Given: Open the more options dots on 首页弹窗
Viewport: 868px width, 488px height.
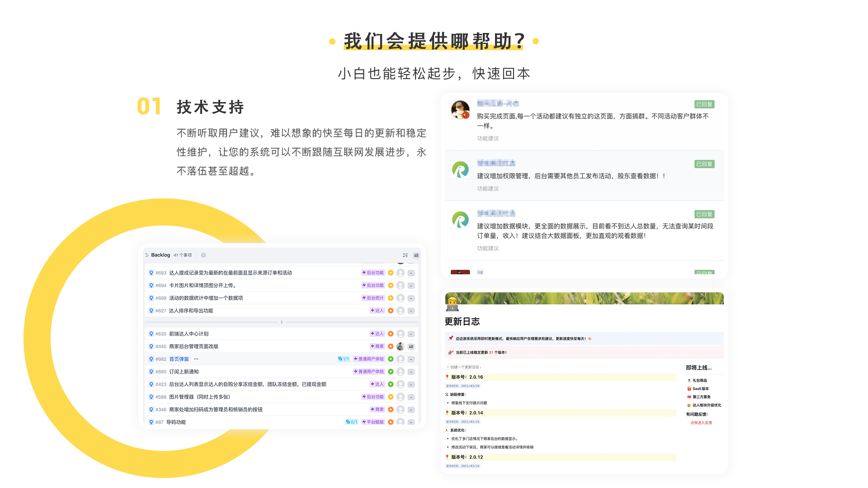Looking at the screenshot, I should coord(196,359).
